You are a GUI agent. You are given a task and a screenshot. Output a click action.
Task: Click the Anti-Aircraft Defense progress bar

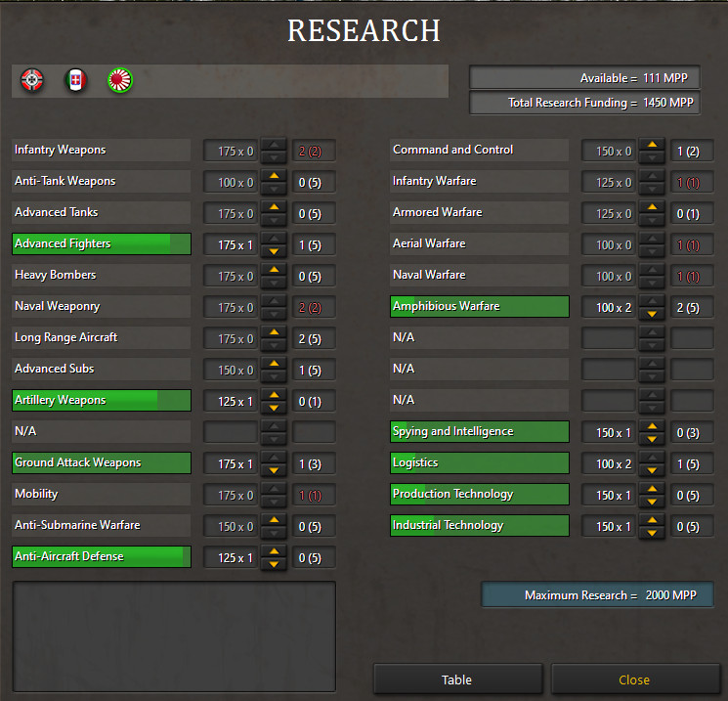pyautogui.click(x=102, y=556)
